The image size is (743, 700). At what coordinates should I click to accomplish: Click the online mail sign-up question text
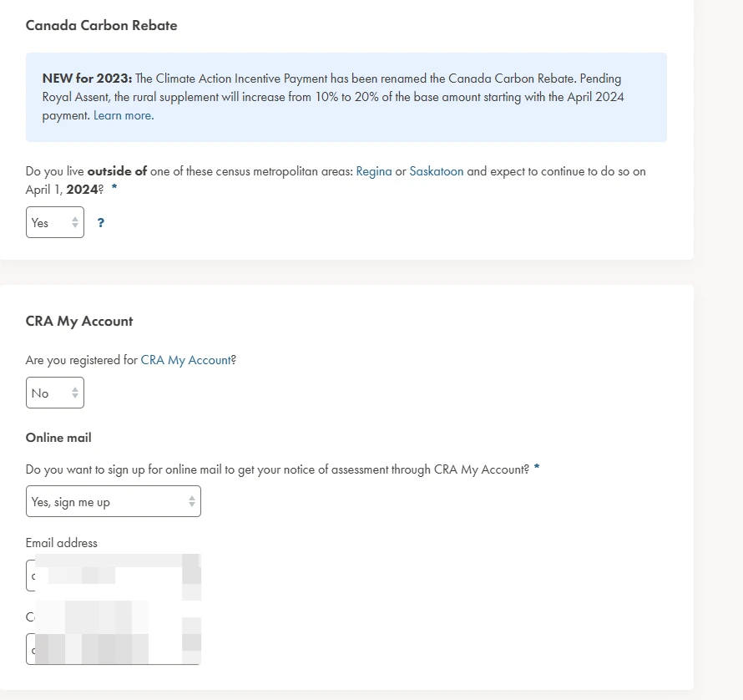(x=277, y=469)
